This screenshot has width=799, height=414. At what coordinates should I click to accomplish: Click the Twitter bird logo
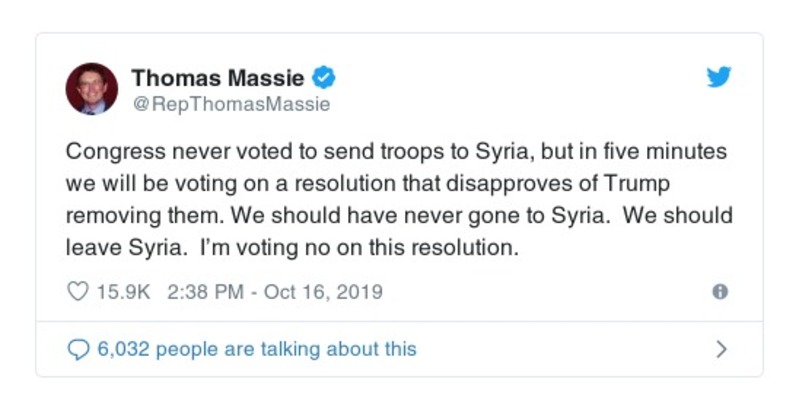[718, 79]
